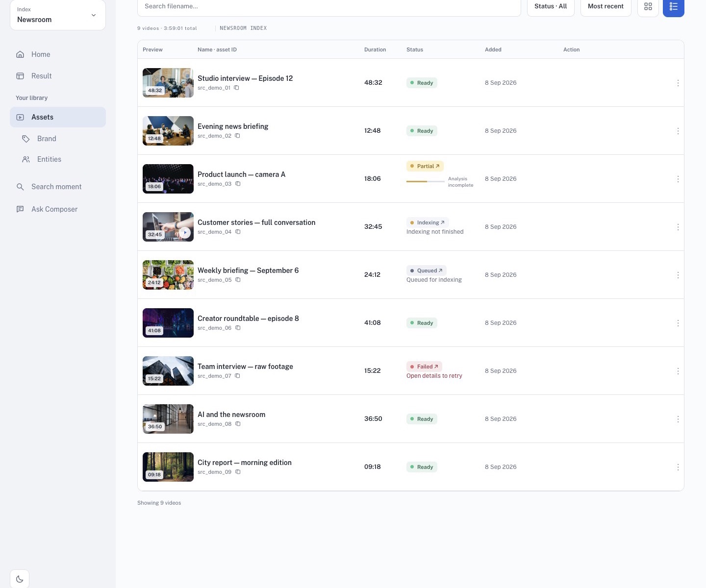
Task: Open the Indexing status details link
Action: coord(428,222)
